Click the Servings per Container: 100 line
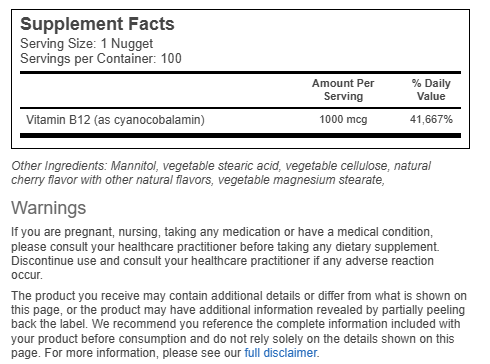Viewport: 490px width, 364px height. [x=101, y=58]
